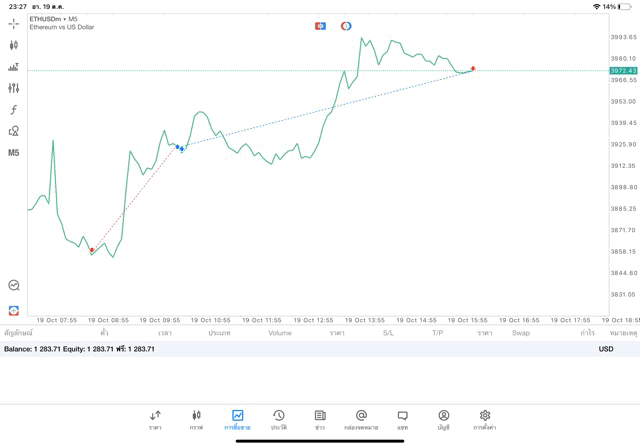Click the zoom magnifier icon on chart
The image size is (640, 447).
pyautogui.click(x=13, y=286)
